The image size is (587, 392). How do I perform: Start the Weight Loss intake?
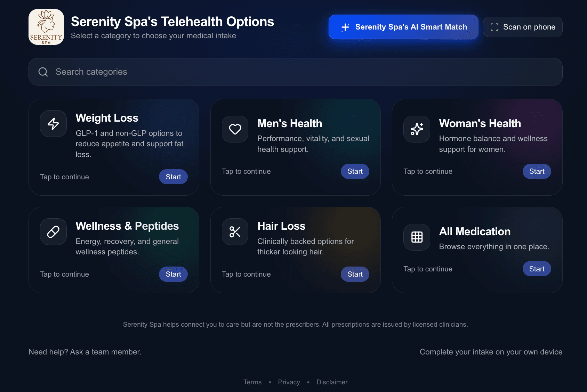pyautogui.click(x=173, y=177)
